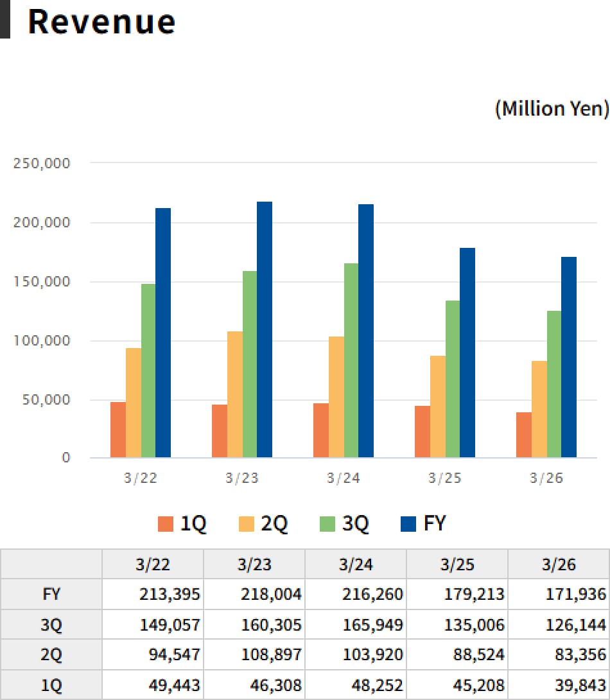
Task: Click the 3/25 table column header
Action: tap(457, 564)
